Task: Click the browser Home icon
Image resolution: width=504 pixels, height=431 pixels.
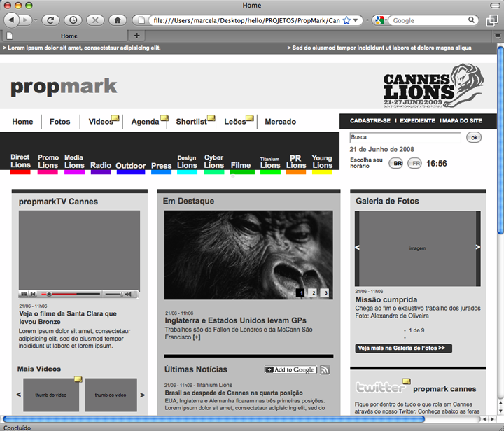Action: (x=118, y=20)
